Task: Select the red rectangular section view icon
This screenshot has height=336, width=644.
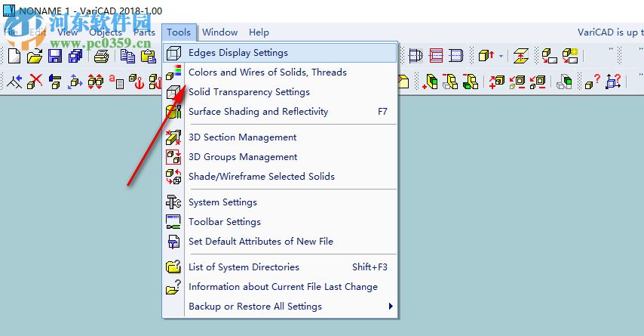Action: tap(436, 56)
